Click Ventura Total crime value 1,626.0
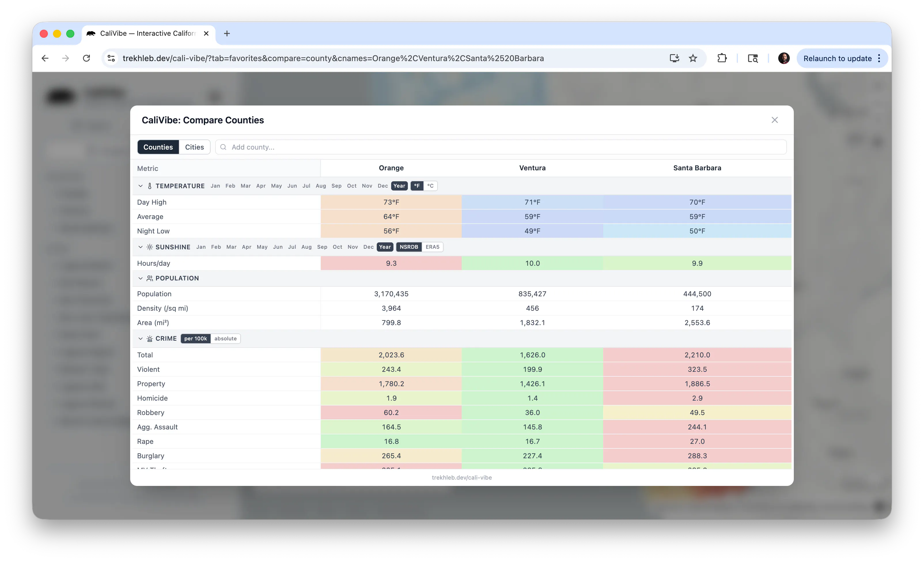The height and width of the screenshot is (562, 924). (x=532, y=355)
